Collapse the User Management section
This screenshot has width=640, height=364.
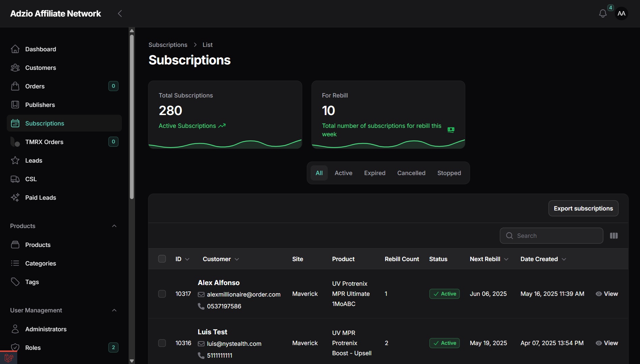pyautogui.click(x=114, y=310)
